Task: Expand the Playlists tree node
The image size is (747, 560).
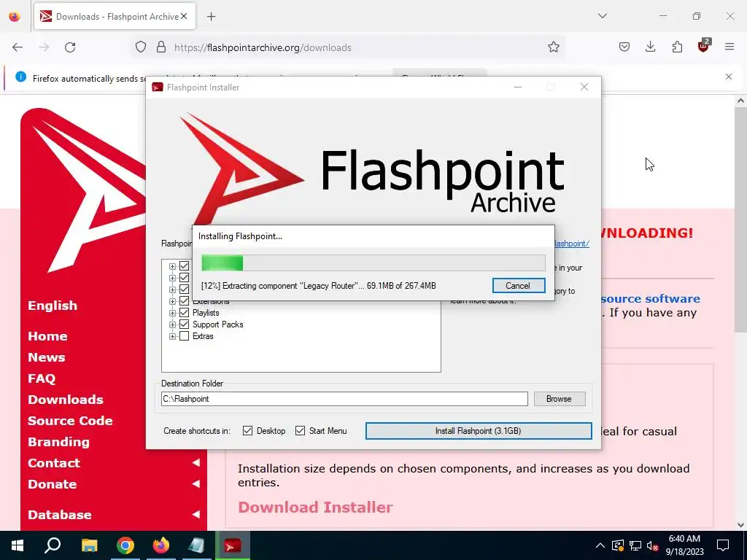Action: coord(172,313)
